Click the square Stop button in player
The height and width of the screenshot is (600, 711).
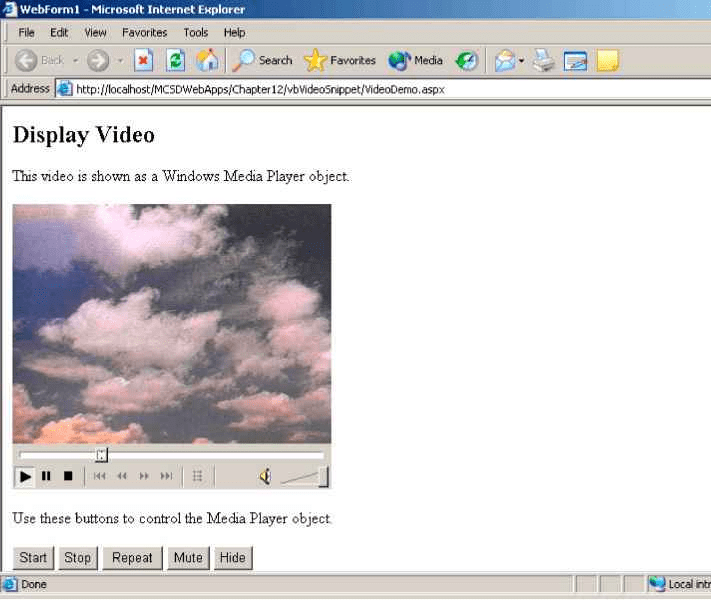tap(68, 476)
